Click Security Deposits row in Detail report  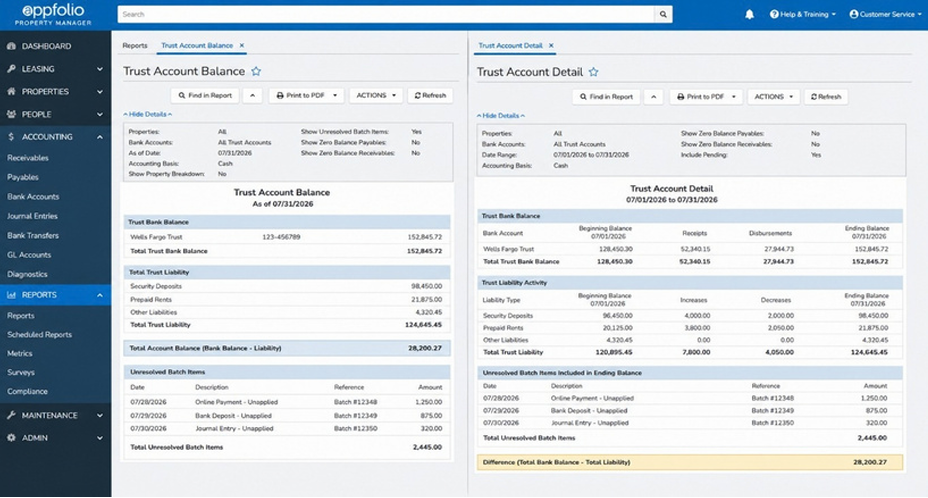[x=690, y=316]
